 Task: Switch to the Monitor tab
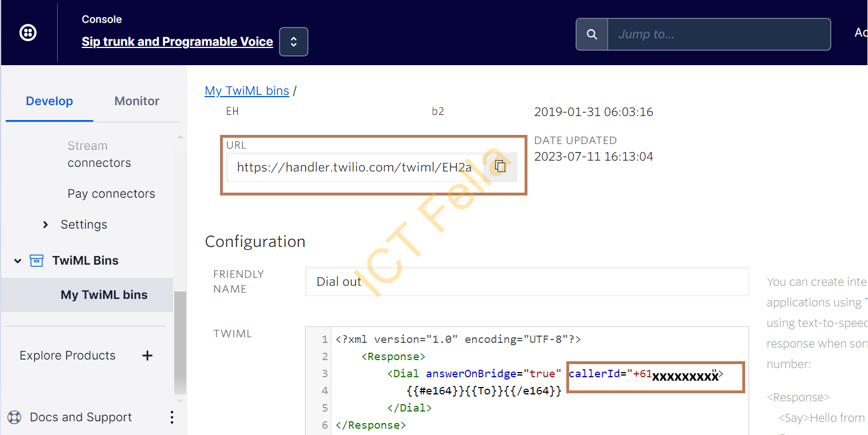coord(136,101)
